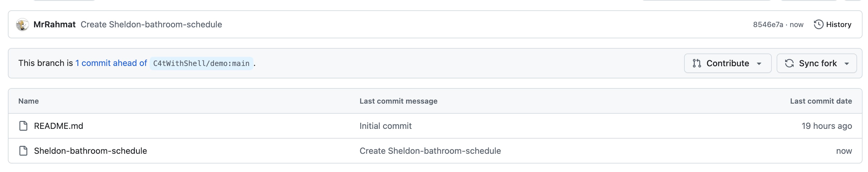The image size is (868, 172).
Task: Open the '1 commit ahead of' link
Action: click(x=111, y=63)
